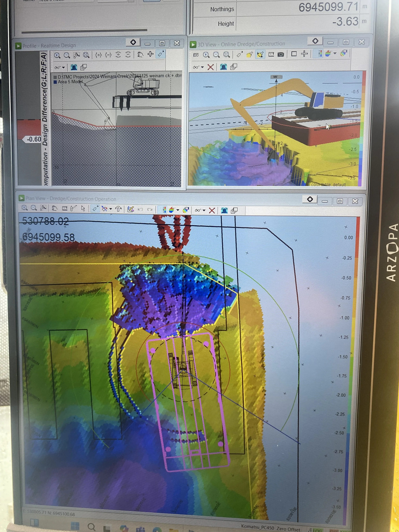
Task: Expand color mode dropdown in 3D View toolbar
Action: click(x=335, y=53)
